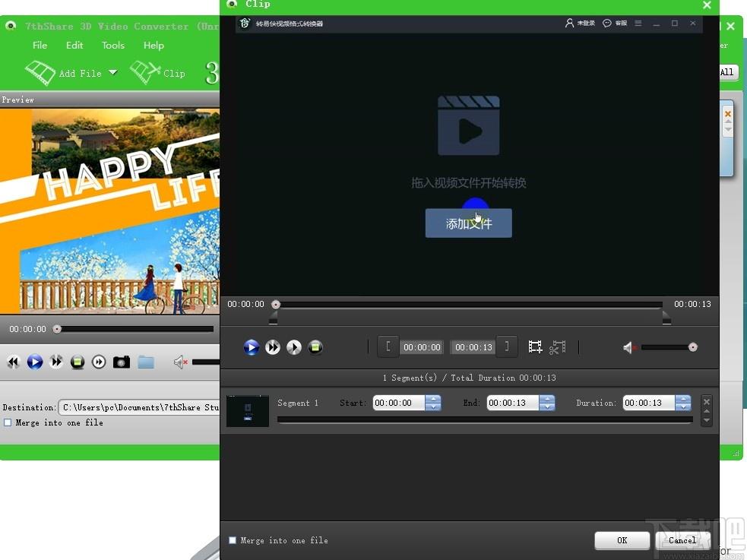Click the customer service chat icon in the preview
This screenshot has width=747, height=560.
tap(607, 23)
